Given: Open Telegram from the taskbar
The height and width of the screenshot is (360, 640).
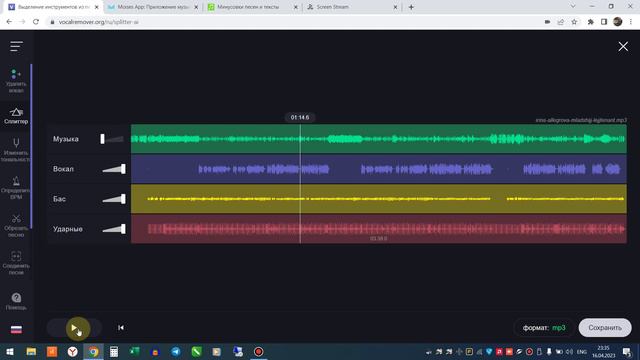Looking at the screenshot, I should tap(176, 352).
